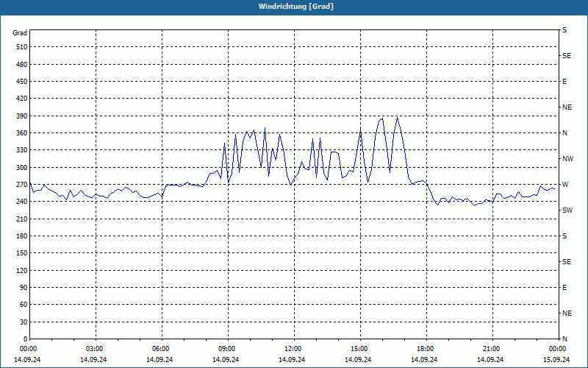
Task: Click the "N" compass label at the 360 gridline
Action: pos(564,133)
